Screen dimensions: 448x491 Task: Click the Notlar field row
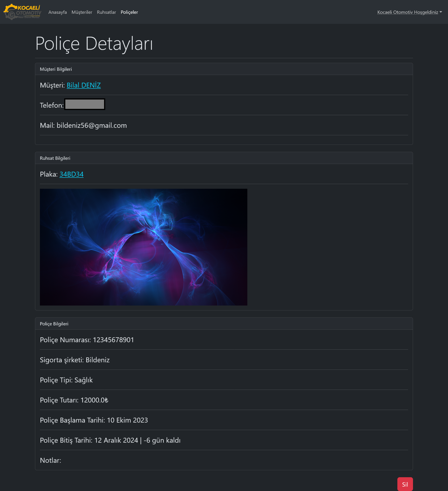pos(50,460)
